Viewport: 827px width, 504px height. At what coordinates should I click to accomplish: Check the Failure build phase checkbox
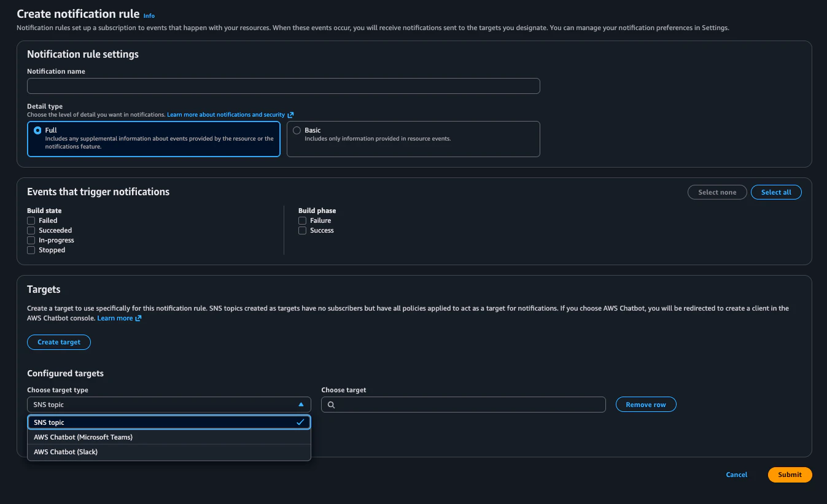(302, 220)
